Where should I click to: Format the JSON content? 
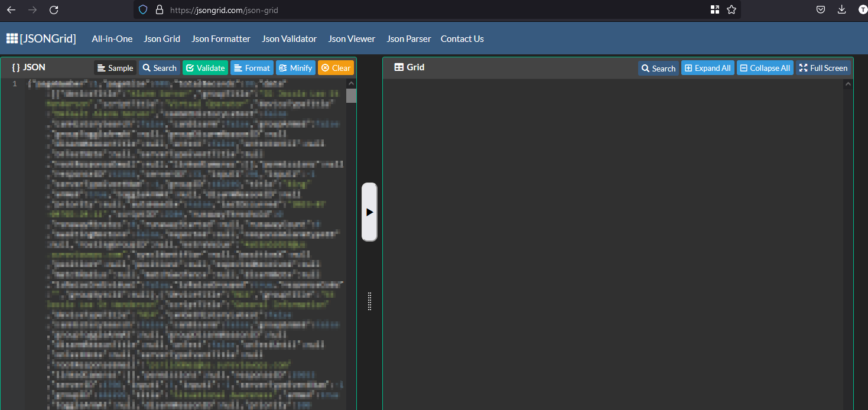[252, 67]
